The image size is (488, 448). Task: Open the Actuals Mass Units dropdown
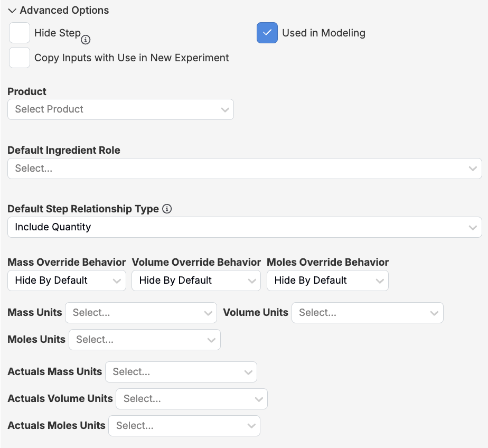coord(181,372)
